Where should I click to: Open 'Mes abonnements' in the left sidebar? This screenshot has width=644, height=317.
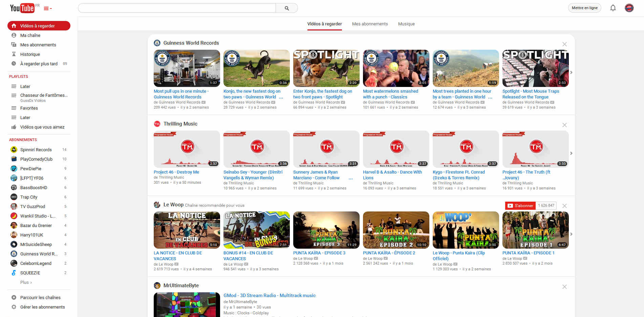(39, 45)
